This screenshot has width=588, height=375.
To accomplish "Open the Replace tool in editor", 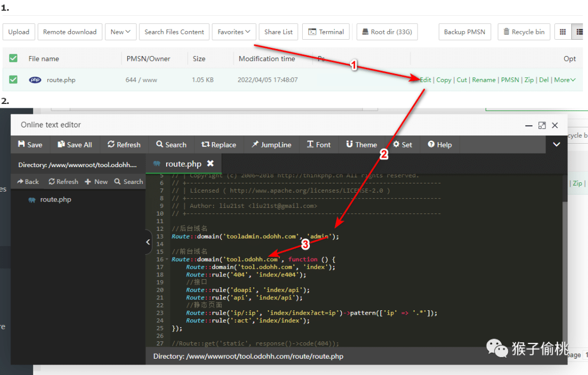I will point(218,145).
